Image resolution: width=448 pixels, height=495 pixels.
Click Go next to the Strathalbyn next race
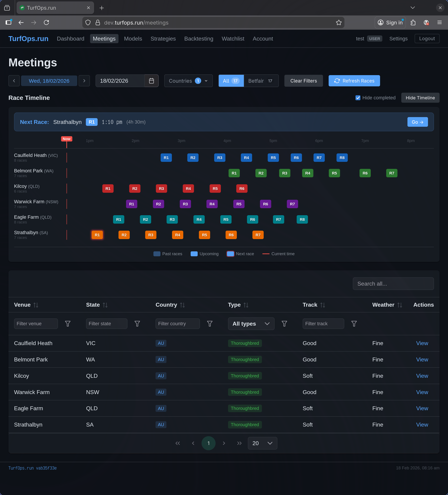click(x=417, y=122)
